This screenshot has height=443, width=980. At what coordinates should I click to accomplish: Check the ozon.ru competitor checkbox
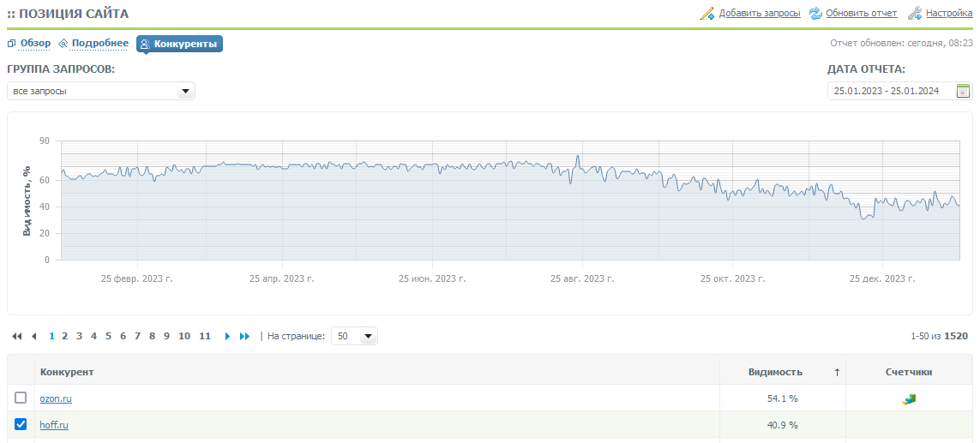coord(21,398)
